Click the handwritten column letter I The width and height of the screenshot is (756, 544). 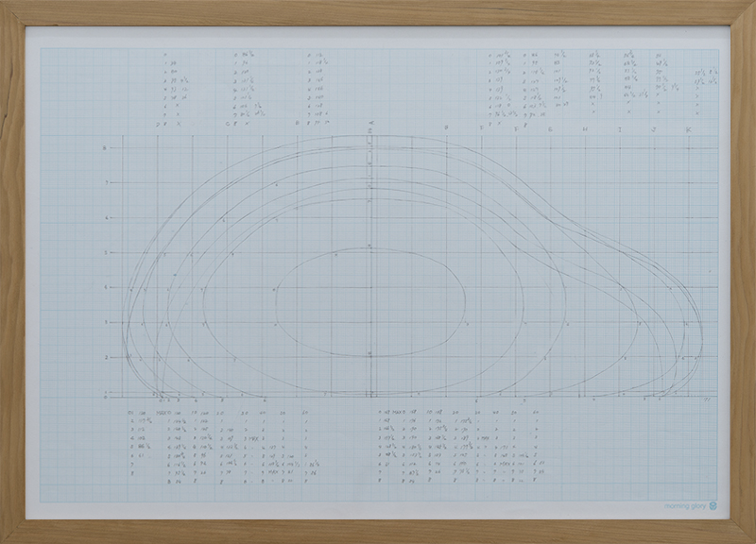(620, 129)
